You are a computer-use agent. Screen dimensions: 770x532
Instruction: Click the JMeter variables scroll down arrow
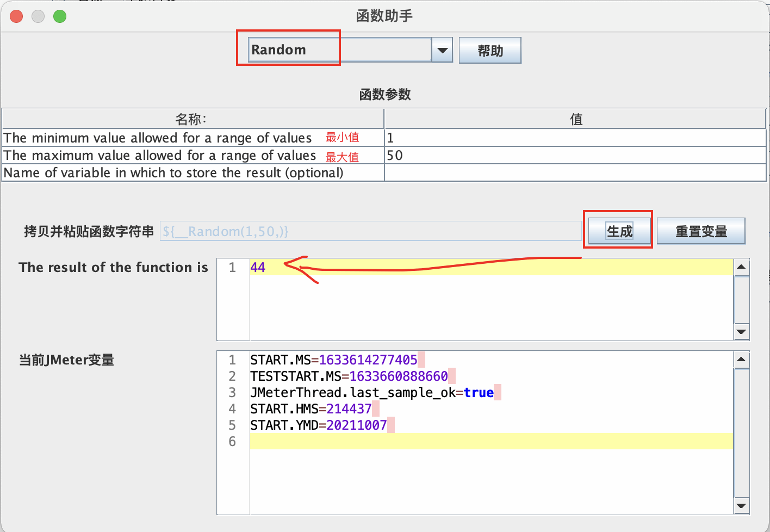point(741,506)
